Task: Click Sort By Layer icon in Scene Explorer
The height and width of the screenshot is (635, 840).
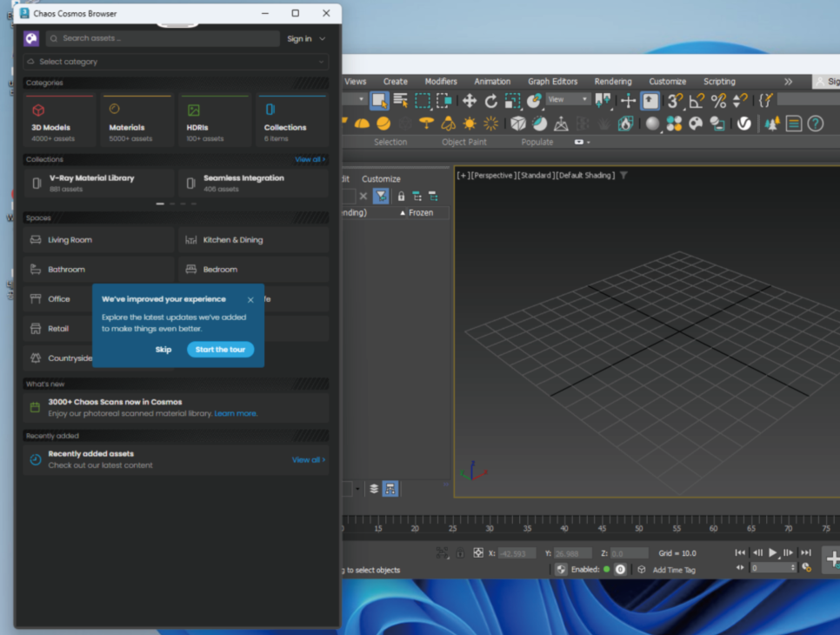Action: point(374,489)
